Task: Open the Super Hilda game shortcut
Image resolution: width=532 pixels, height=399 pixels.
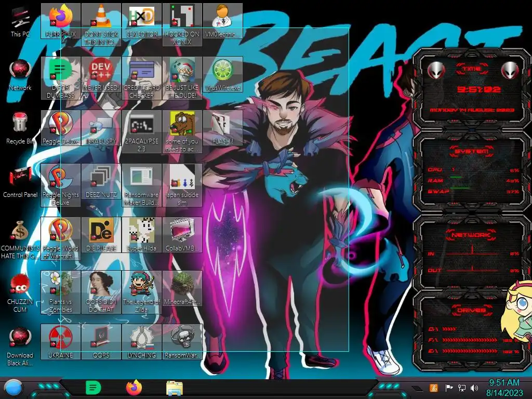Action: click(142, 235)
